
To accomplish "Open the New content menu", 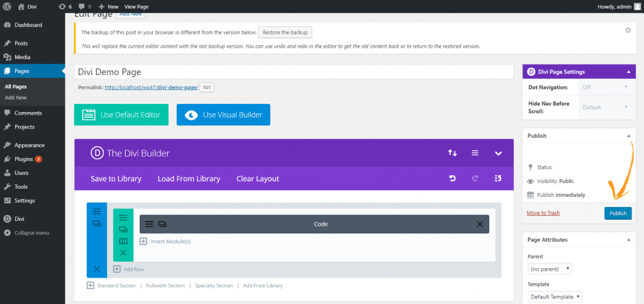I will click(x=108, y=6).
